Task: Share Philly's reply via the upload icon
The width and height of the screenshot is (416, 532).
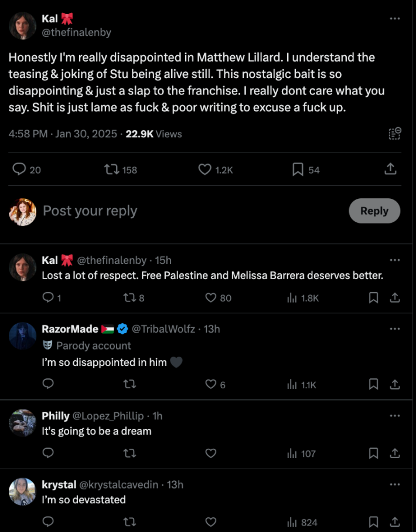Action: [395, 453]
